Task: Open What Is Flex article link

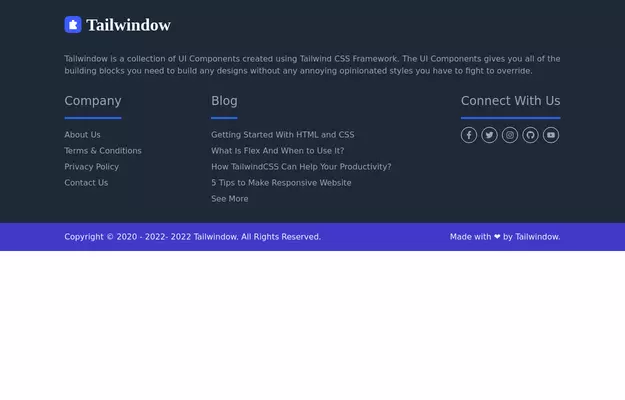Action: [x=277, y=151]
